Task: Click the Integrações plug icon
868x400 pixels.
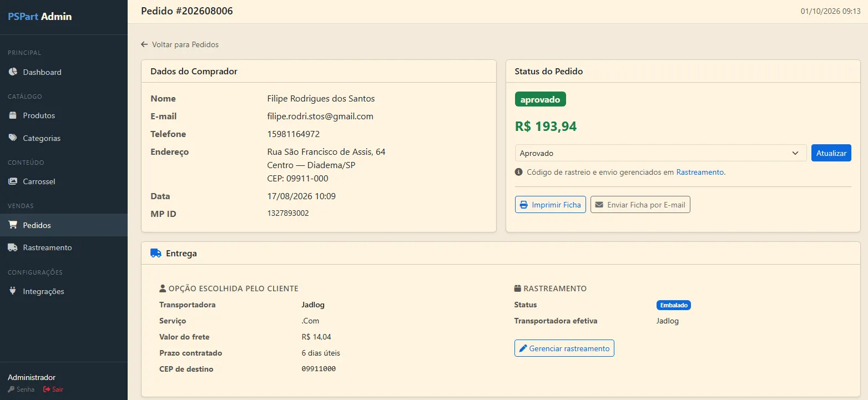Action: coord(13,291)
